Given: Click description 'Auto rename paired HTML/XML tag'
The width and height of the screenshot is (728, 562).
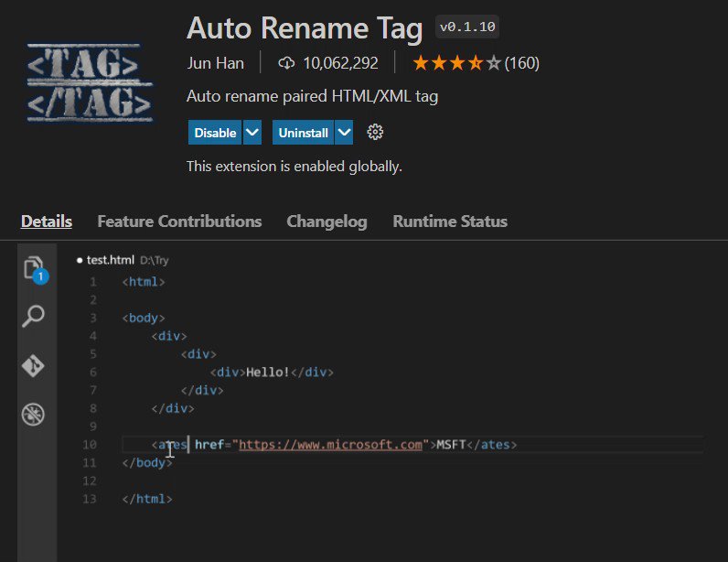Looking at the screenshot, I should click(x=313, y=96).
